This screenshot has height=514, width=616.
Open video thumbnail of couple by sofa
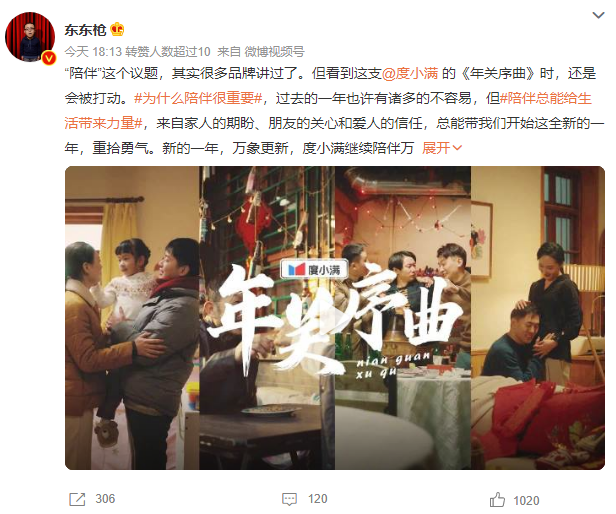tap(538, 318)
